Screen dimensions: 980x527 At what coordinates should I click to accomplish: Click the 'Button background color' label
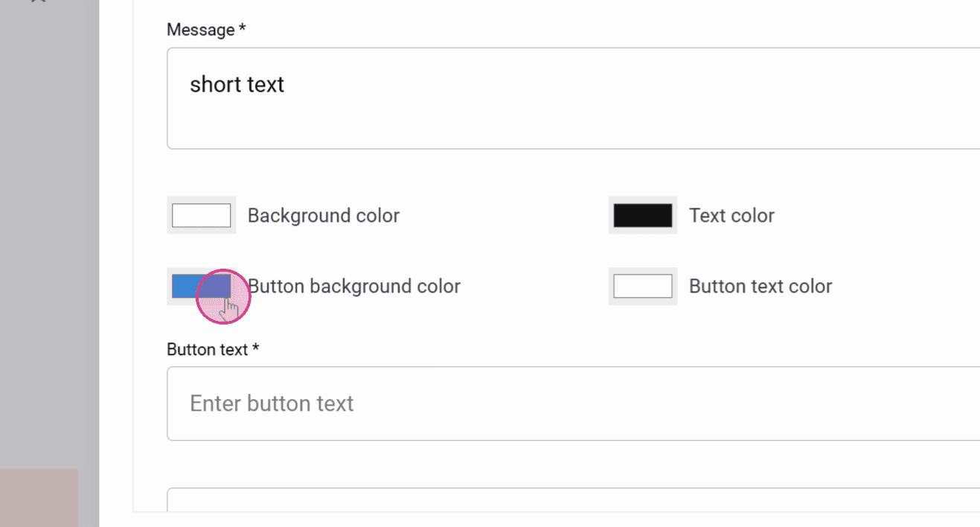(354, 287)
